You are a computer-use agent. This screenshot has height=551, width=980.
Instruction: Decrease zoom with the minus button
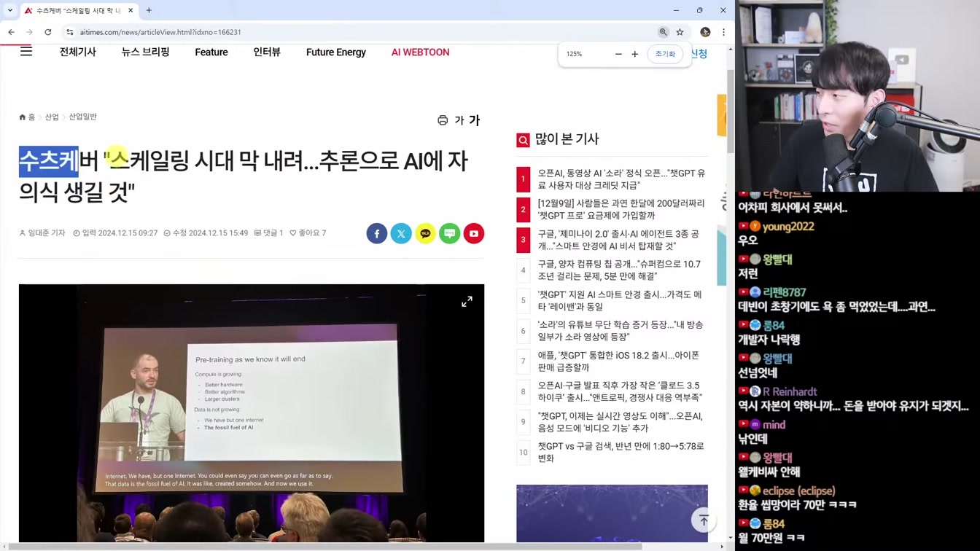(x=618, y=54)
